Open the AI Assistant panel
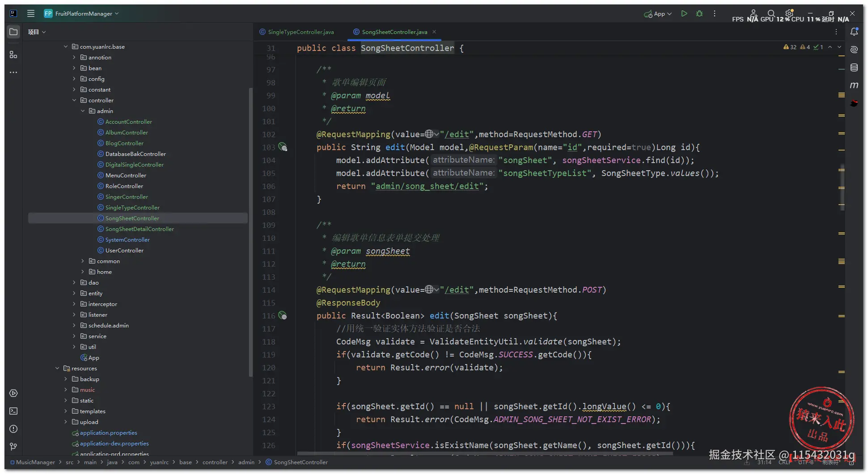This screenshot has height=474, width=868. 854,50
